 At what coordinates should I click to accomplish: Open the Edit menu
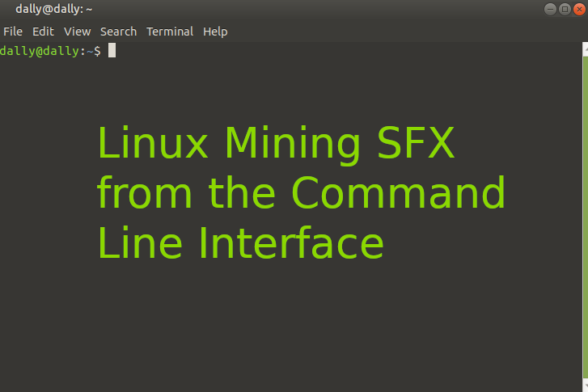pyautogui.click(x=43, y=32)
